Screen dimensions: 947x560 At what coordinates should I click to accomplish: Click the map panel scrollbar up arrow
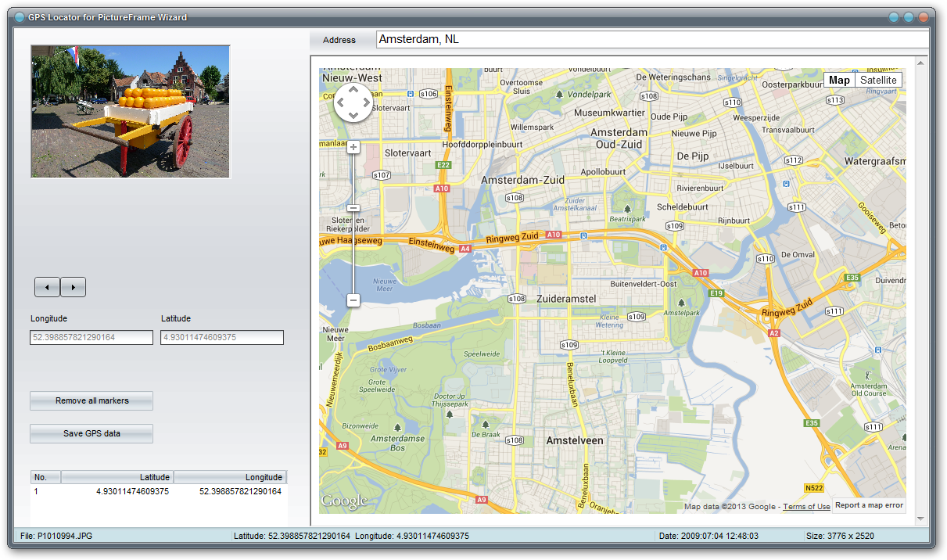tap(920, 63)
